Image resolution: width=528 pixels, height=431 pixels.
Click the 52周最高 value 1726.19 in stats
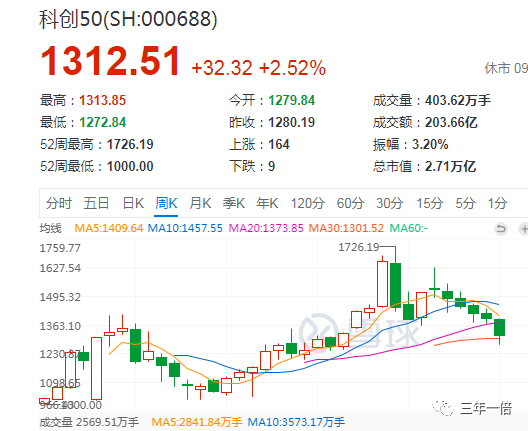(130, 144)
